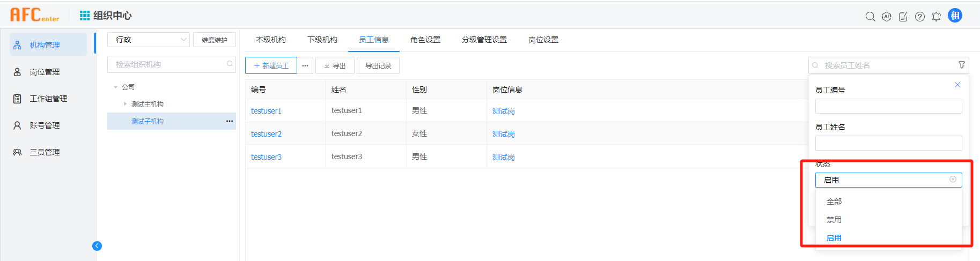The height and width of the screenshot is (261, 980).
Task: Open notifications bell icon
Action: [x=936, y=17]
